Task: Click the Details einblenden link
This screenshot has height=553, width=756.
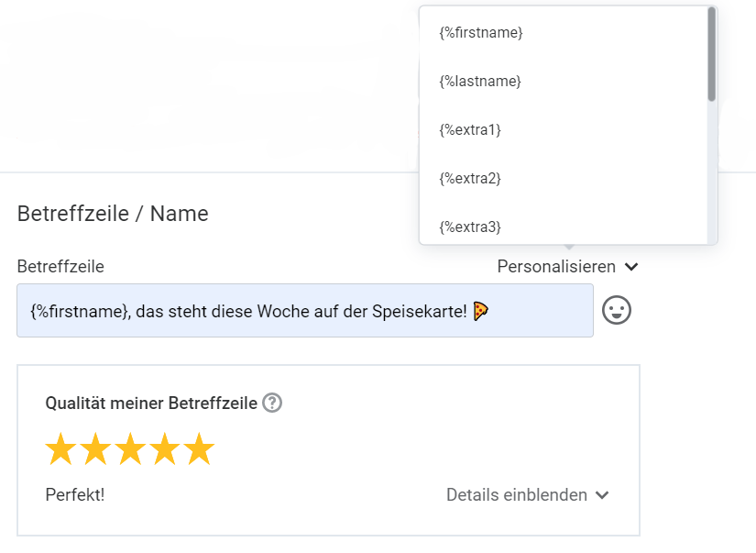Action: [516, 494]
